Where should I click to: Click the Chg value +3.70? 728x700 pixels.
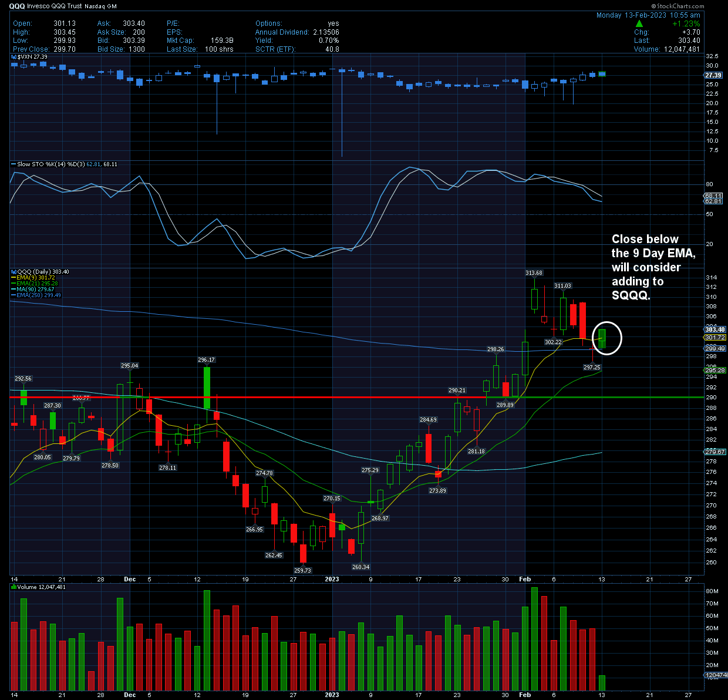pos(691,32)
